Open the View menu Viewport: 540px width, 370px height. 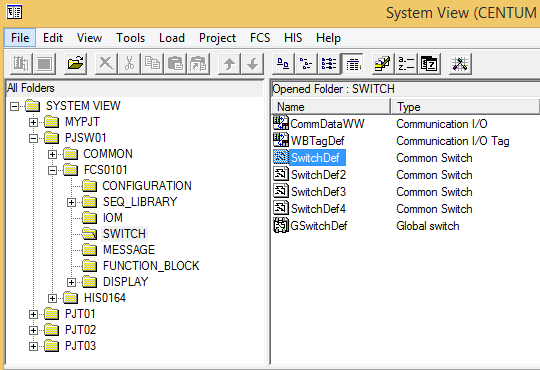tap(89, 38)
